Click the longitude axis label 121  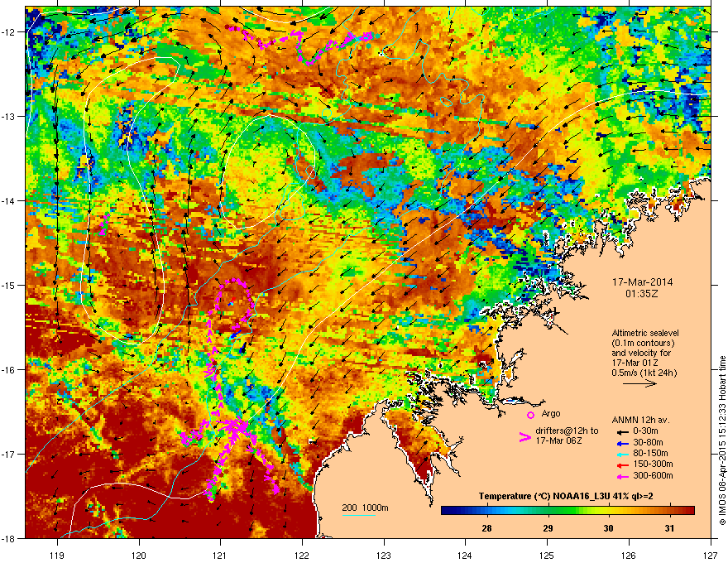[220, 555]
